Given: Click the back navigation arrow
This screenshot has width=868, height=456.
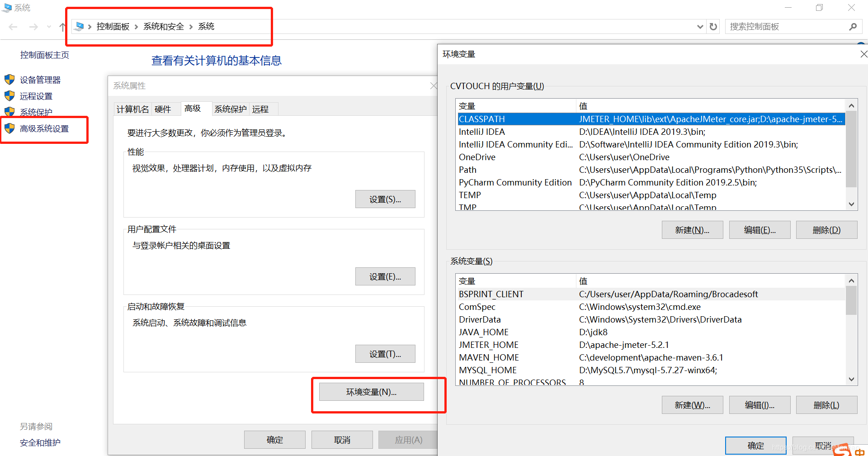Looking at the screenshot, I should pyautogui.click(x=13, y=26).
